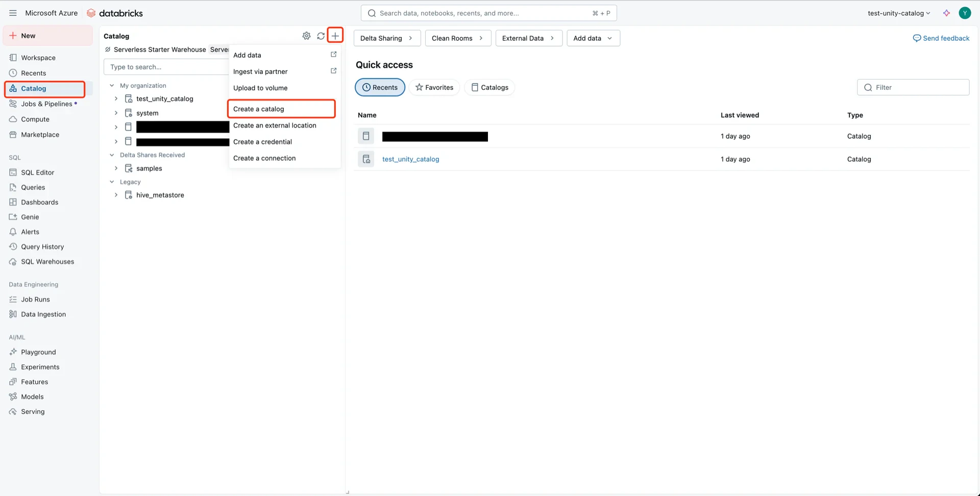
Task: Open test-unity-catalog workspace dropdown
Action: click(x=899, y=13)
